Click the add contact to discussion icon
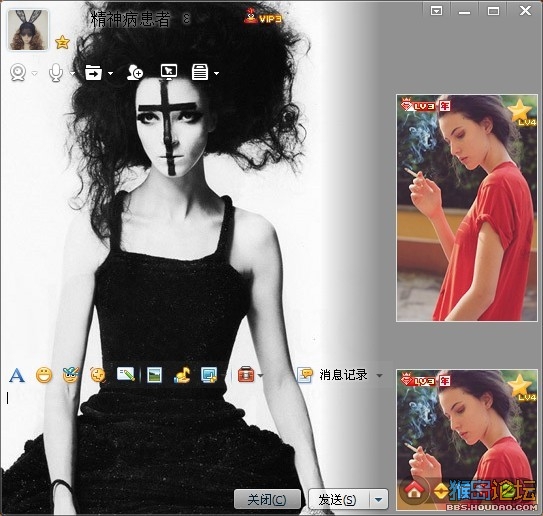The width and height of the screenshot is (543, 516). pos(134,72)
